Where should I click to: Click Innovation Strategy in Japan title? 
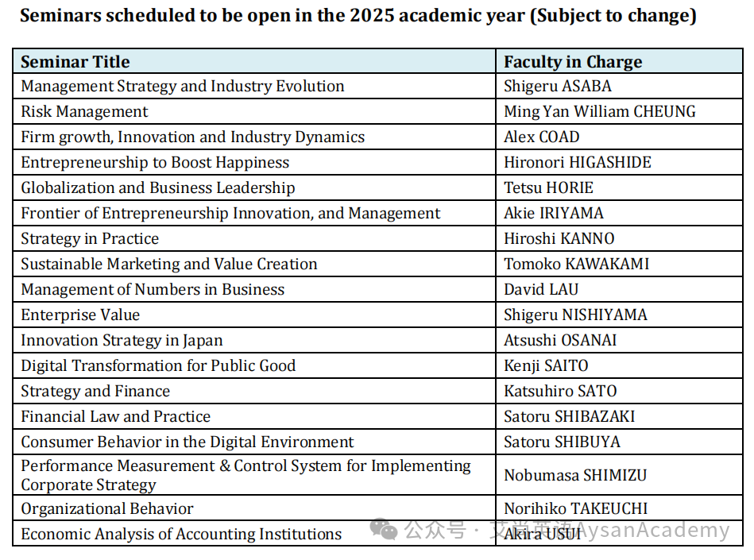pos(122,340)
